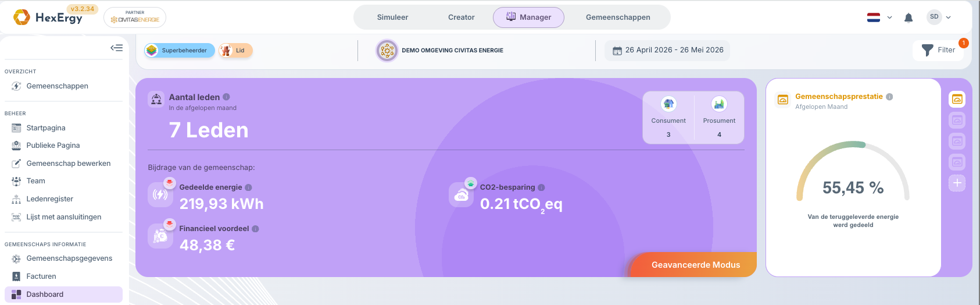Click the HexErgy logo
Image resolution: width=980 pixels, height=305 pixels.
(x=48, y=17)
